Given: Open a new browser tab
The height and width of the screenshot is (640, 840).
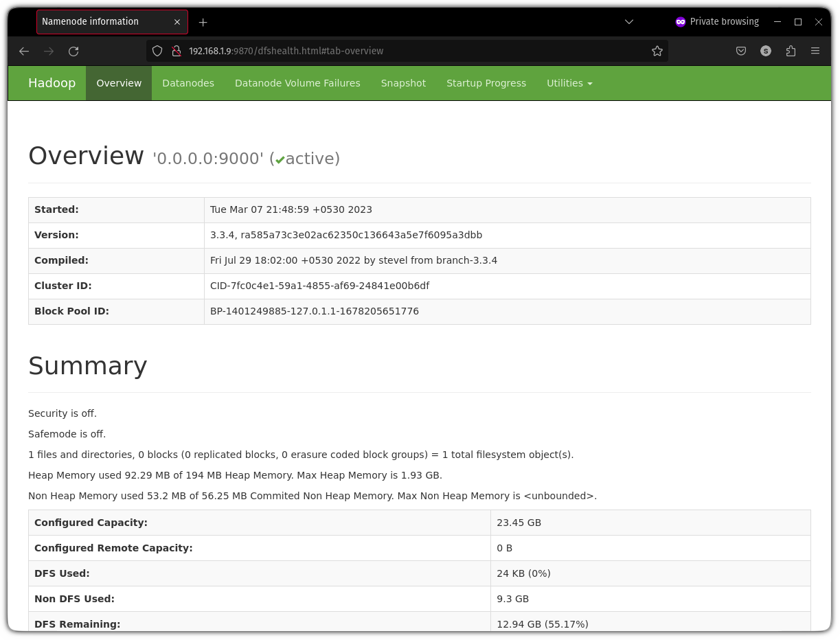Looking at the screenshot, I should pyautogui.click(x=203, y=22).
